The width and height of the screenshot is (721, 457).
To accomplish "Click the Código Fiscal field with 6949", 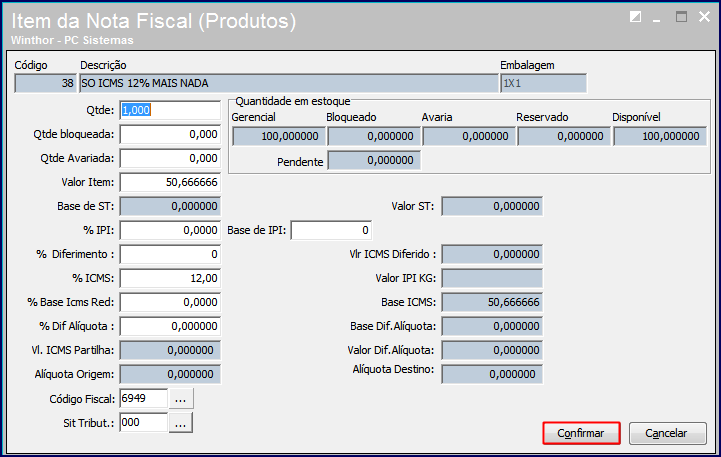I will (144, 398).
